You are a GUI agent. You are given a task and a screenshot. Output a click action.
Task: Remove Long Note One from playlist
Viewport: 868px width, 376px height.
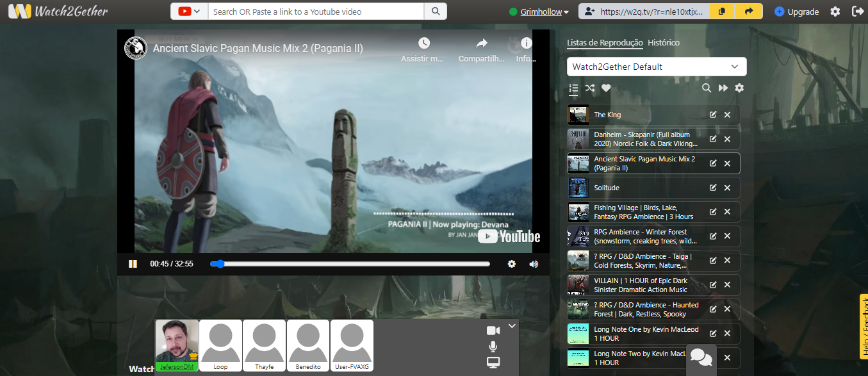[727, 334]
